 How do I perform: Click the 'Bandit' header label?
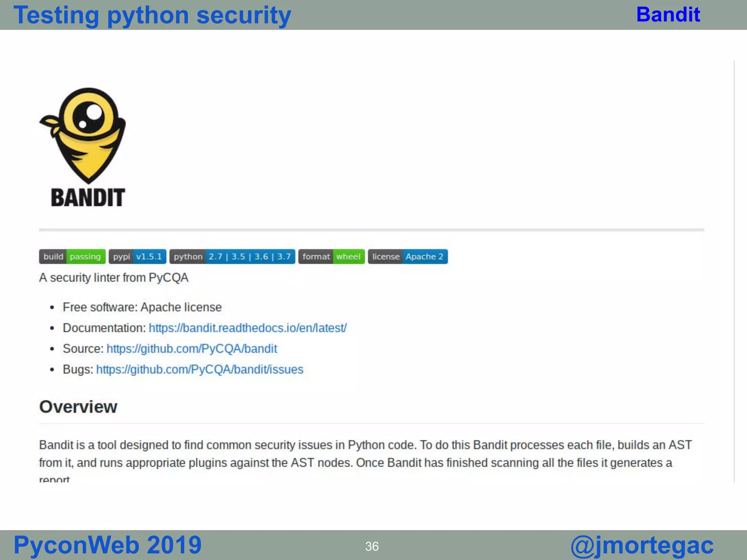668,15
